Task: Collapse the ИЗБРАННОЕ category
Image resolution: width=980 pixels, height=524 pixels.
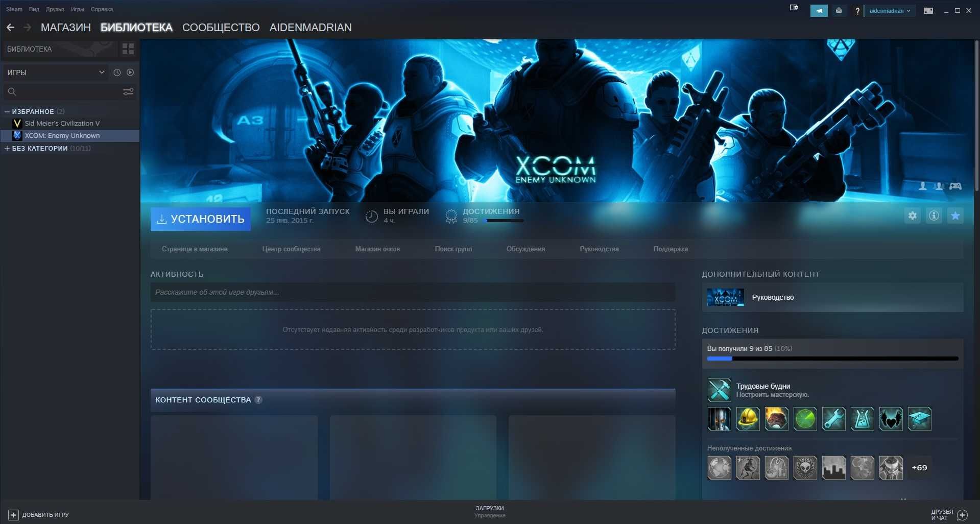Action: click(7, 111)
